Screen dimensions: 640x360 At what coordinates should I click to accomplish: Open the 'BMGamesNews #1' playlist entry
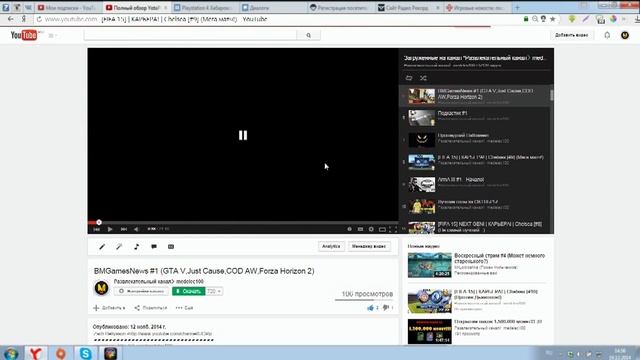coord(474,96)
